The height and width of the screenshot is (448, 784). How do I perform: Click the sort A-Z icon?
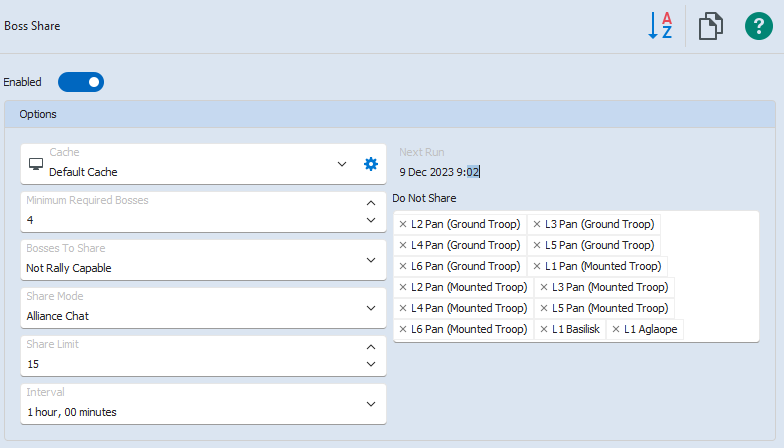[x=660, y=26]
